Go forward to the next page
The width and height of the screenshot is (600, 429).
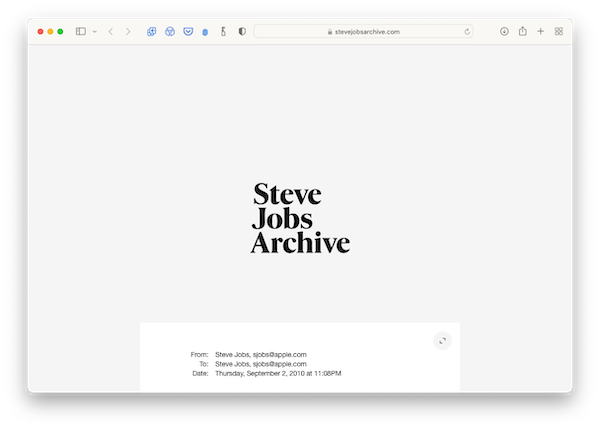pyautogui.click(x=128, y=31)
